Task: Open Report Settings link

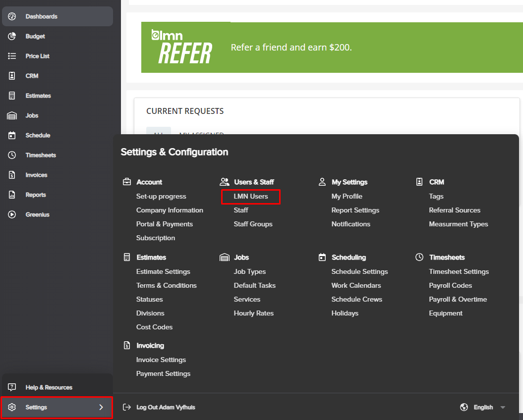Action: pyautogui.click(x=355, y=210)
